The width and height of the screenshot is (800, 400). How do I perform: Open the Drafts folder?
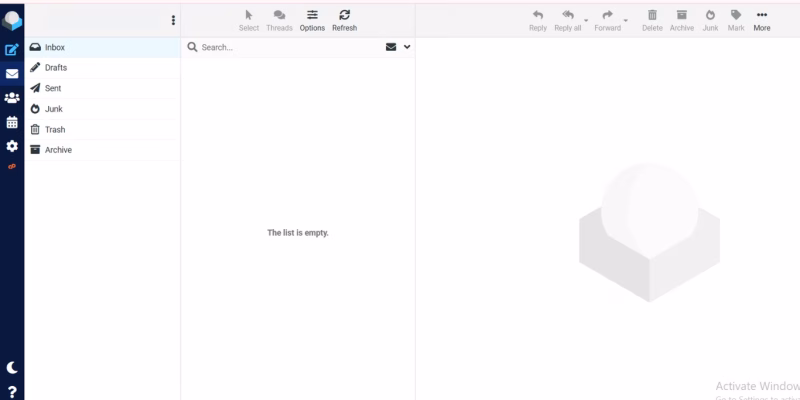pos(56,68)
